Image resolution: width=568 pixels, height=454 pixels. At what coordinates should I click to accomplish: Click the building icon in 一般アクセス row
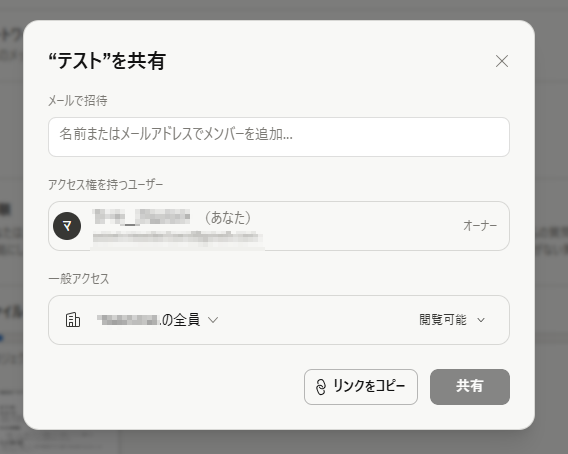[x=73, y=320]
